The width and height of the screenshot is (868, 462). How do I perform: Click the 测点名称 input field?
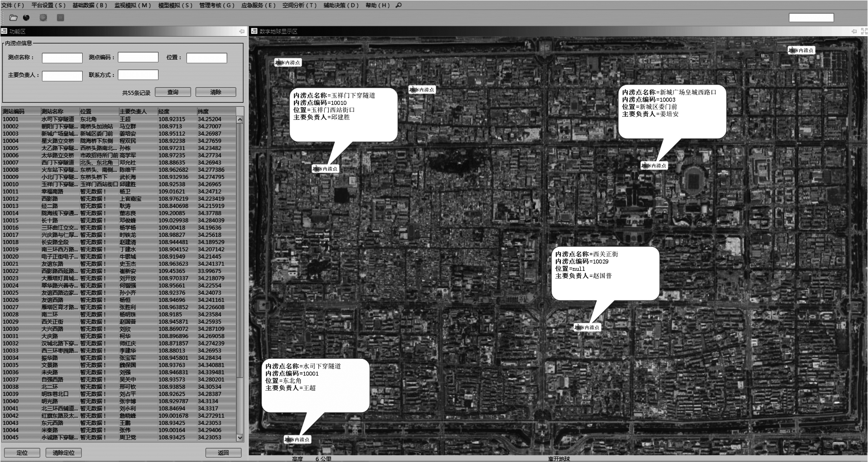click(62, 58)
